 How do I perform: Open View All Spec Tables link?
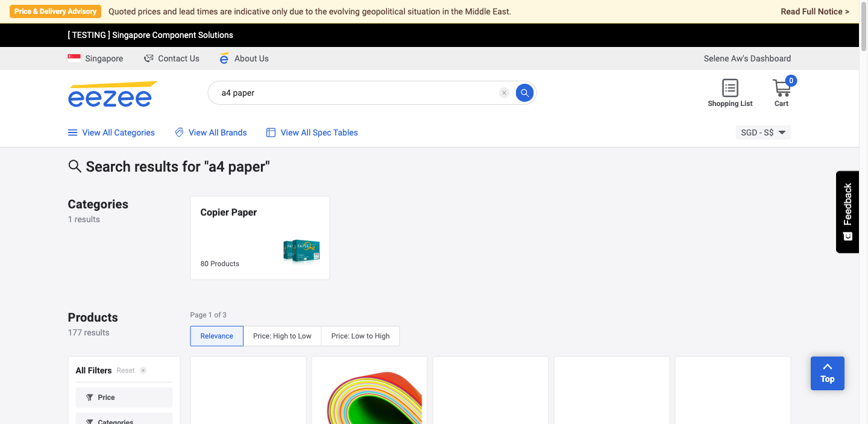tap(319, 132)
